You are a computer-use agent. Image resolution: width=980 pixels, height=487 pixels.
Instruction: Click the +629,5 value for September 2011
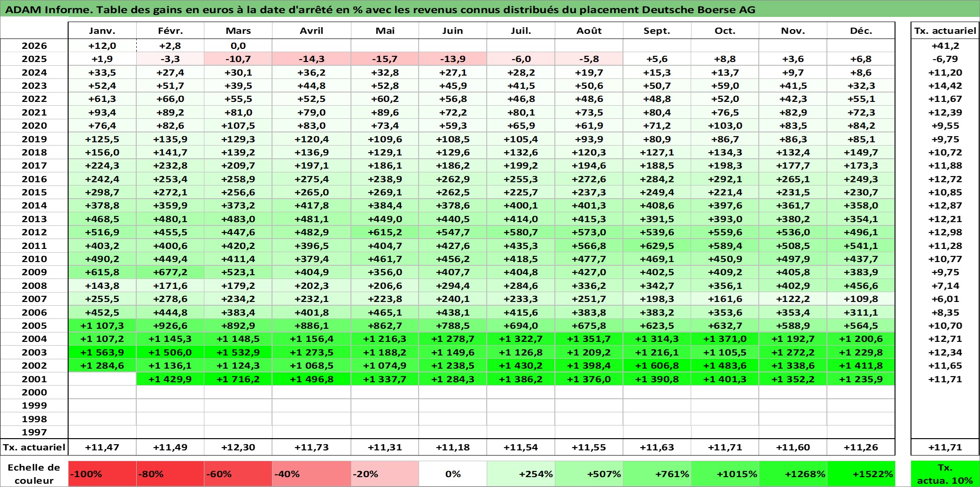point(657,246)
